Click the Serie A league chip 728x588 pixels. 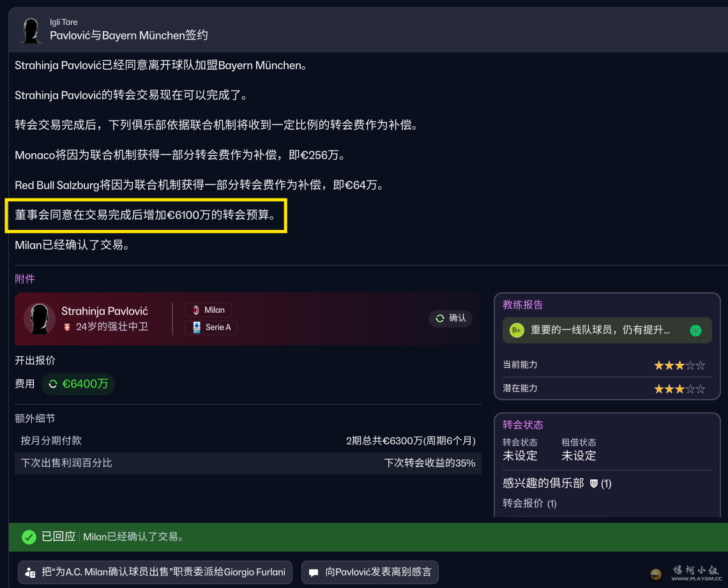(x=211, y=327)
